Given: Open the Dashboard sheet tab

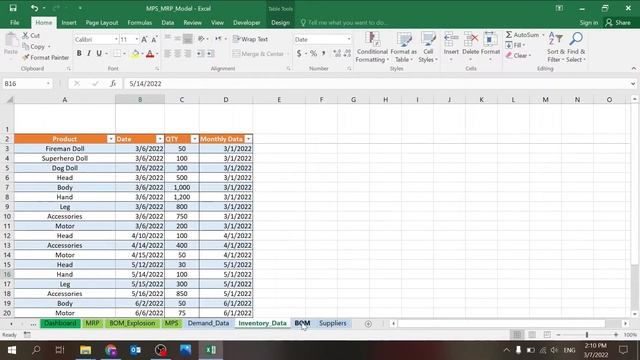Looking at the screenshot, I should (x=60, y=323).
